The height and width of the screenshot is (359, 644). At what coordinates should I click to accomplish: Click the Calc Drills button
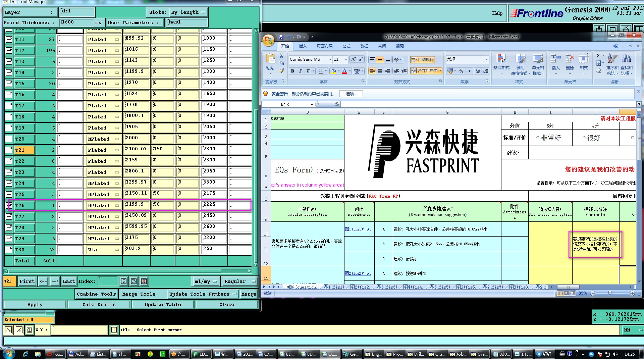click(99, 304)
